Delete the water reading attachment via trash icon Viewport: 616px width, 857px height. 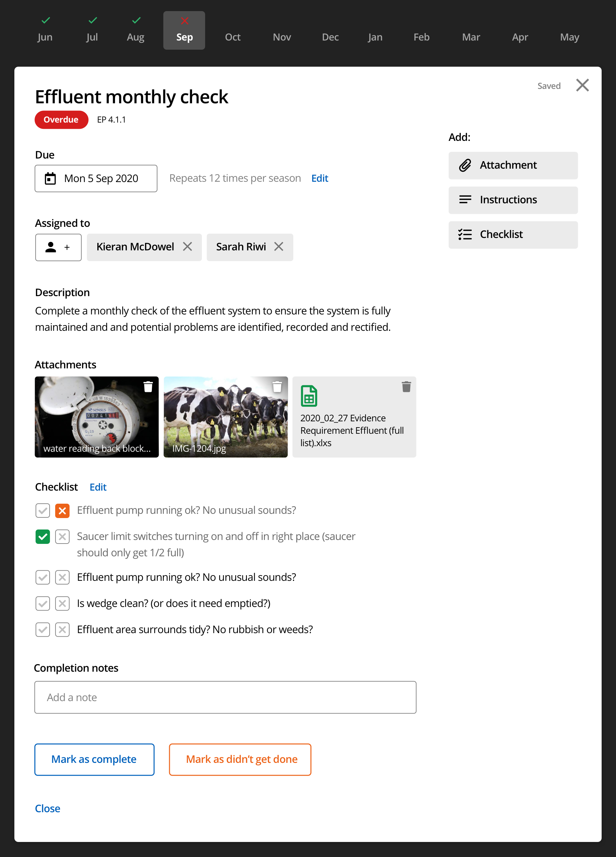pos(148,387)
